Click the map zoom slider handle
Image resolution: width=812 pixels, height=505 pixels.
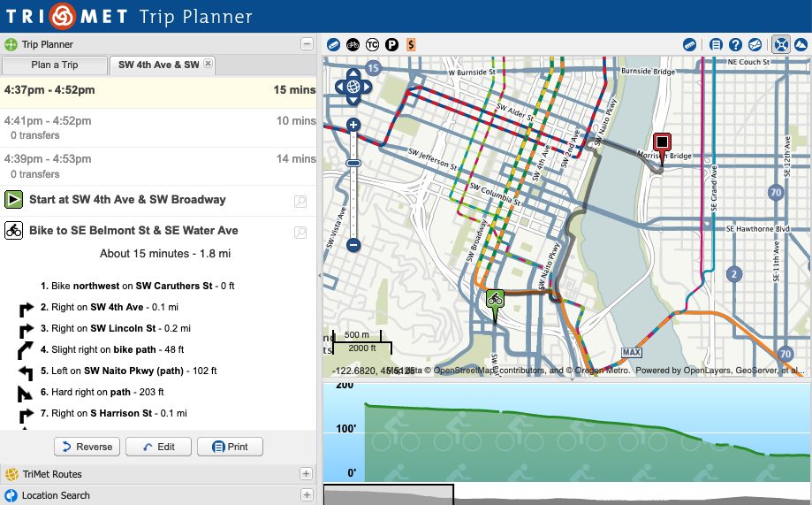click(x=353, y=164)
